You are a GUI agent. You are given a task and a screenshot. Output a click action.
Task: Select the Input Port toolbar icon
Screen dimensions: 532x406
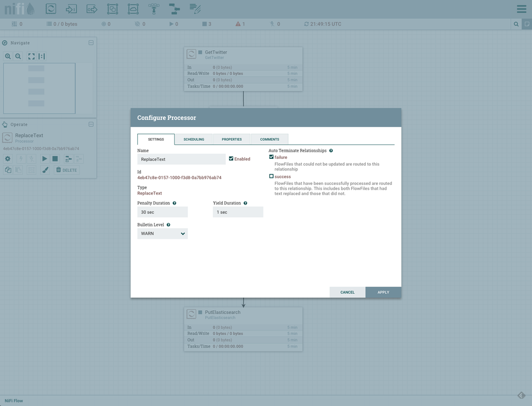point(71,9)
